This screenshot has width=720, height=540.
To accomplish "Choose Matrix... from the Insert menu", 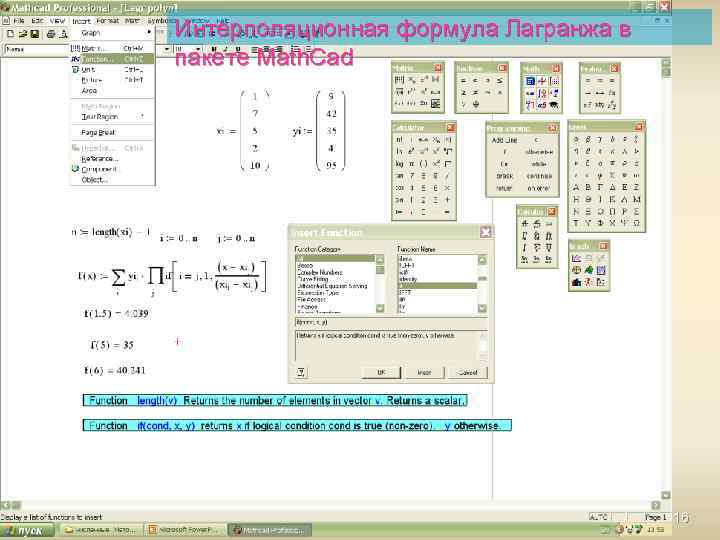I will (112, 48).
